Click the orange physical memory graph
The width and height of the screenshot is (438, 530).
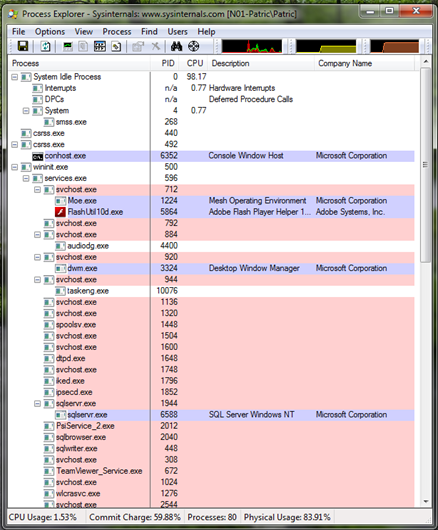tap(394, 46)
